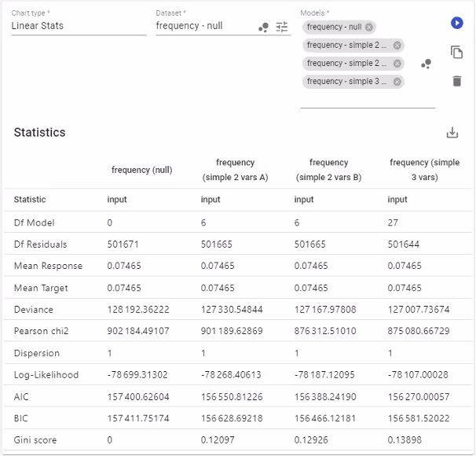Click the Models input field below the chips

tap(368, 100)
